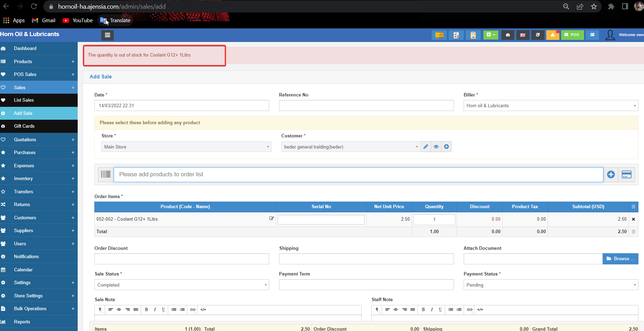Click the gift card icon beside product search

pyautogui.click(x=627, y=175)
